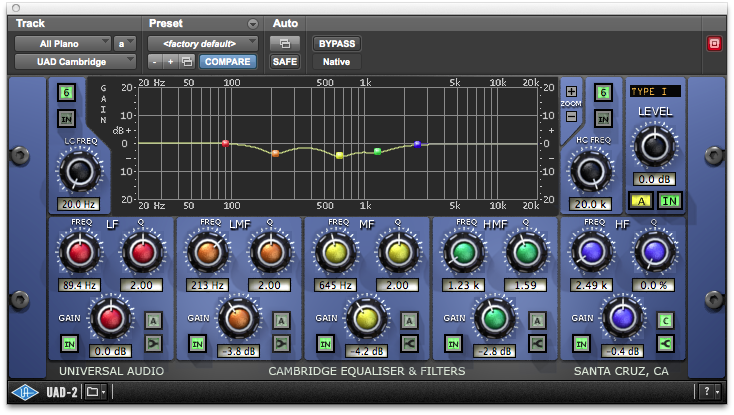
Task: Click the master level 0.0 dB field
Action: [654, 179]
